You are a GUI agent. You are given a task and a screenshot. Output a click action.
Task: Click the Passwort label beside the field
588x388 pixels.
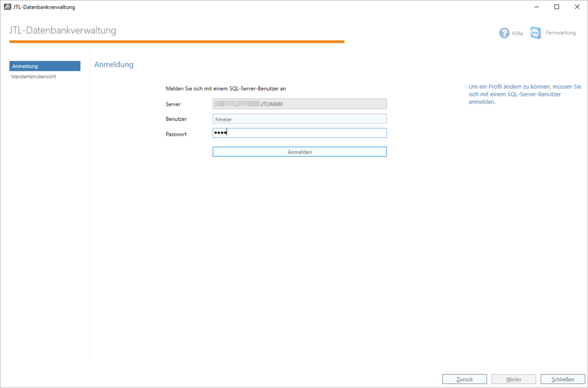176,134
